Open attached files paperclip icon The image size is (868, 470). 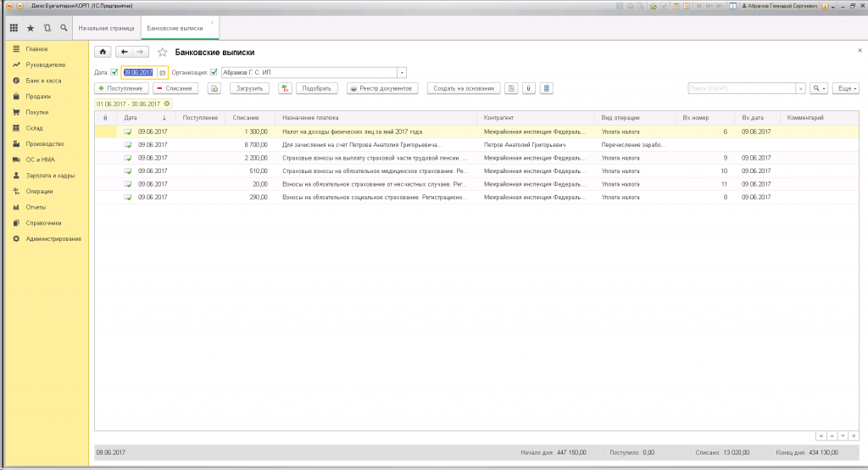529,88
